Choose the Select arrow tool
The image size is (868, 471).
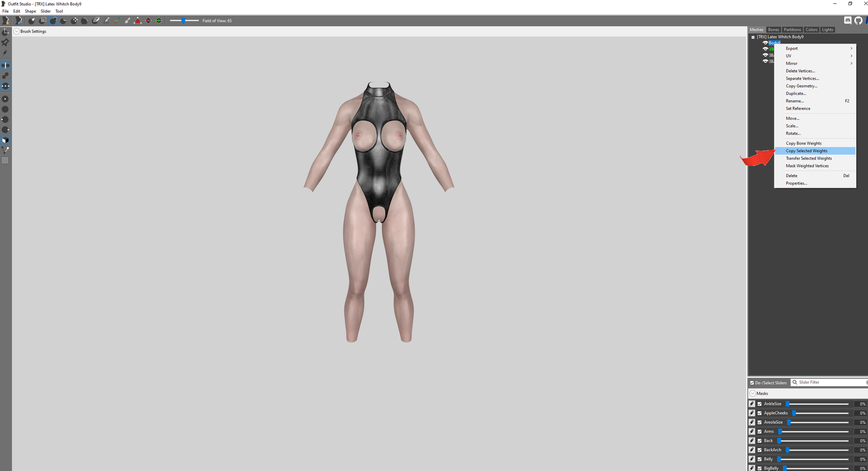click(x=32, y=20)
